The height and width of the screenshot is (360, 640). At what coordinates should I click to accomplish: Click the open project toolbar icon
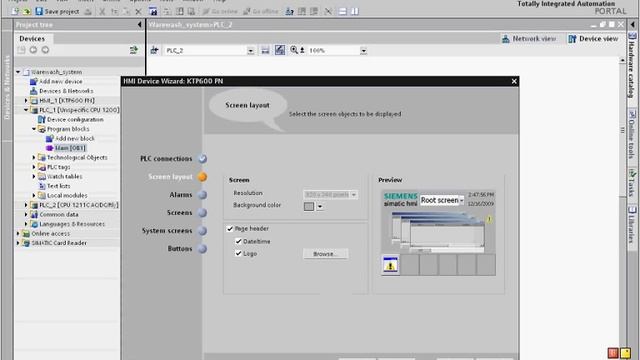click(27, 11)
